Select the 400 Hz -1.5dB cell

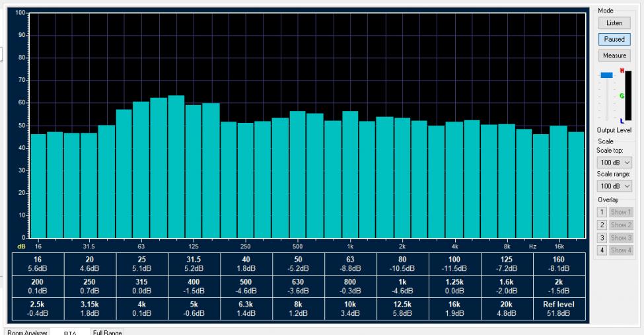tap(194, 286)
